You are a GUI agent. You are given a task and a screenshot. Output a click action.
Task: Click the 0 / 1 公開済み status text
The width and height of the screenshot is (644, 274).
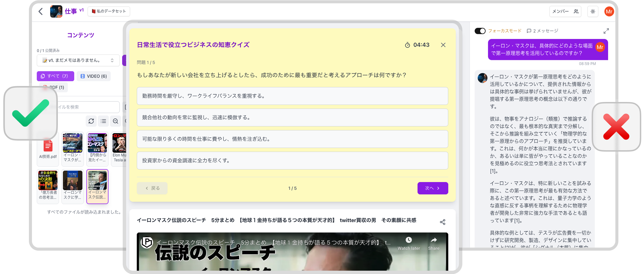coord(48,50)
